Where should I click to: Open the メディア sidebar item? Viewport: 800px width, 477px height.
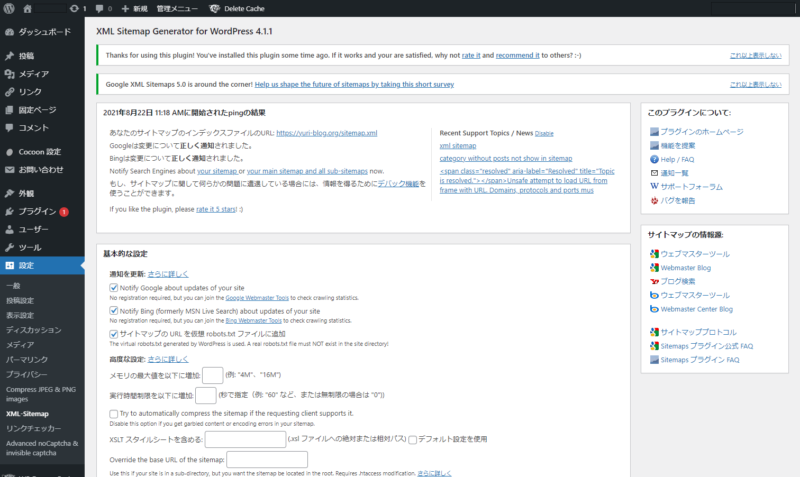(42, 74)
